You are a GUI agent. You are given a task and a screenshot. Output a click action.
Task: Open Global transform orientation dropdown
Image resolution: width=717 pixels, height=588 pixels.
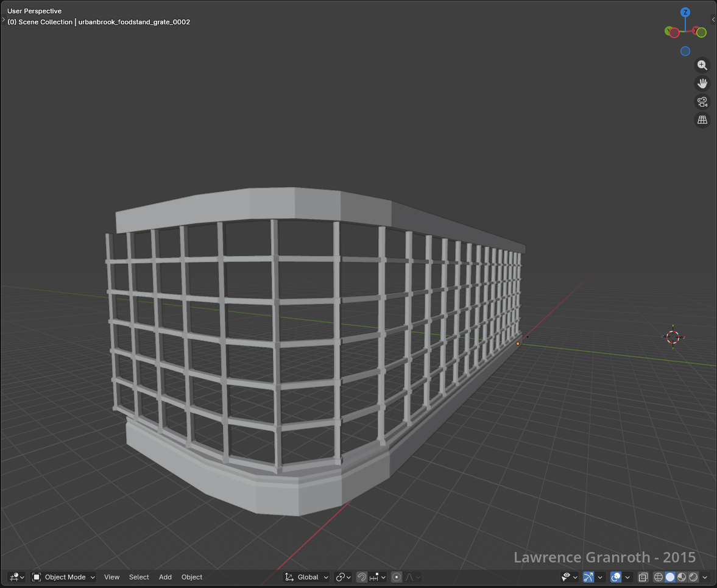pyautogui.click(x=308, y=577)
